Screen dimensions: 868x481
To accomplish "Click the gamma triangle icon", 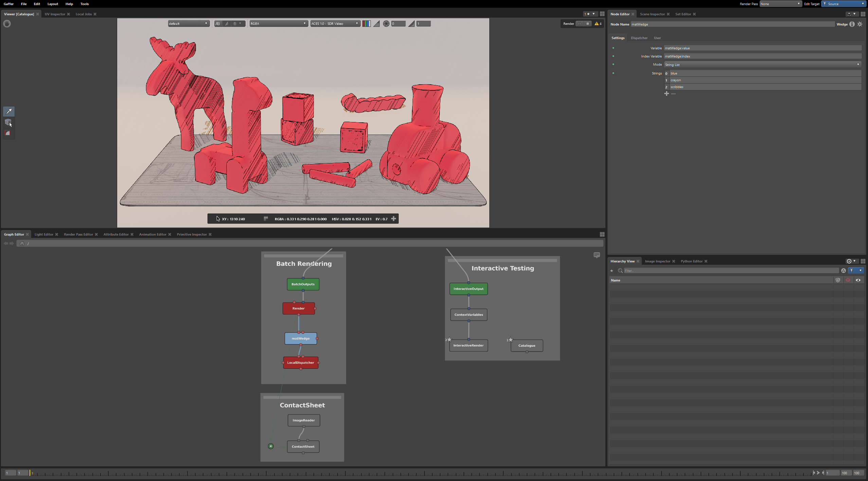I will tap(411, 23).
